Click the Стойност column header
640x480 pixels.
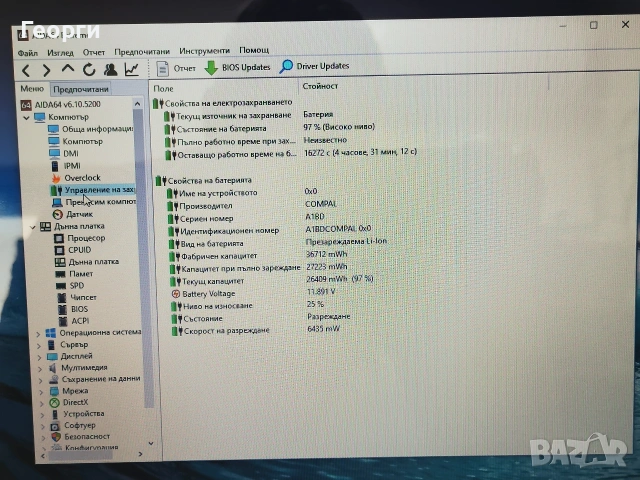click(320, 86)
